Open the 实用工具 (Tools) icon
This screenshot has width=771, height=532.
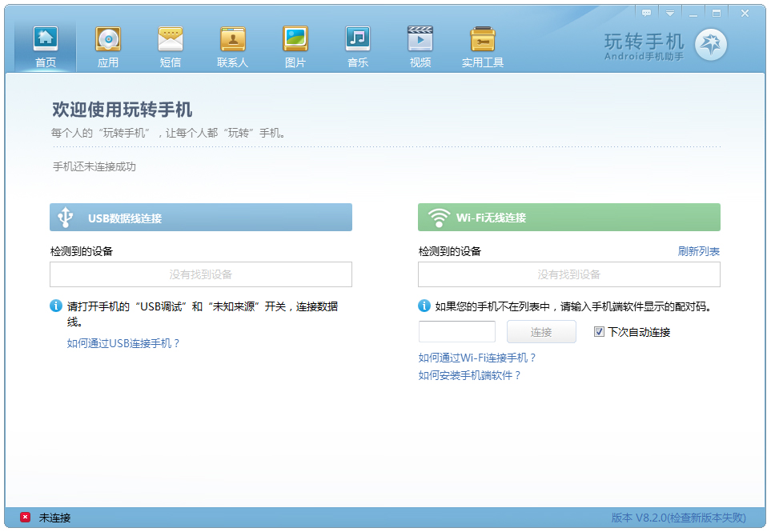tap(482, 40)
